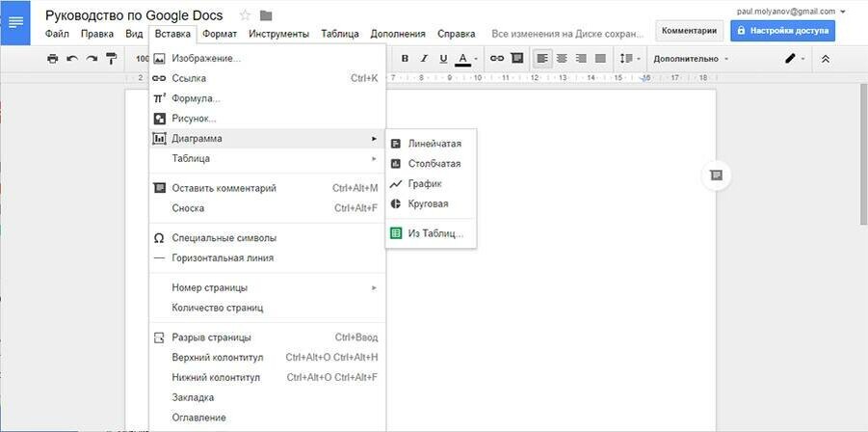This screenshot has width=868, height=432.
Task: Click the vertical scrollbar thumb
Action: pos(864,154)
